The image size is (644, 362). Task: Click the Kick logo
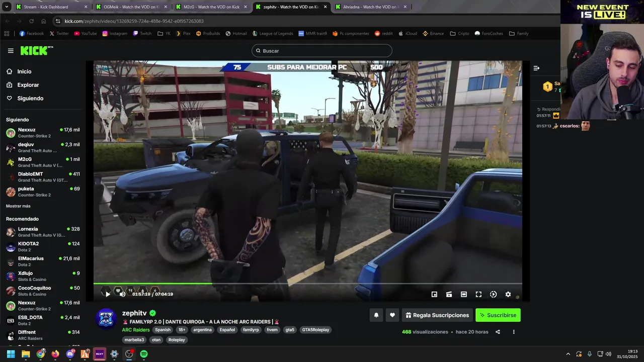click(x=36, y=50)
